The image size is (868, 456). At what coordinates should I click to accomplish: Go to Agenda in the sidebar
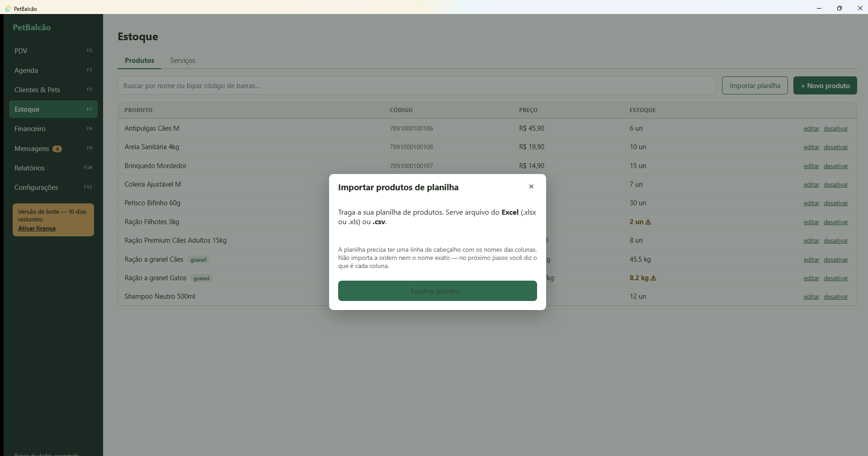53,71
